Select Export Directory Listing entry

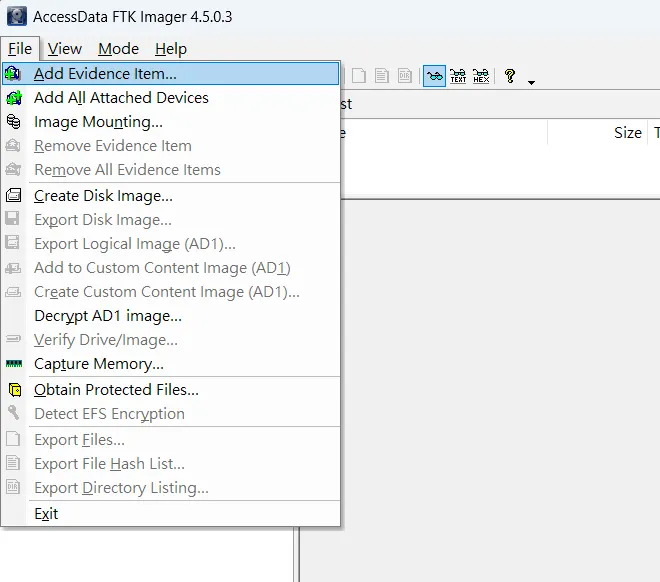170,488
